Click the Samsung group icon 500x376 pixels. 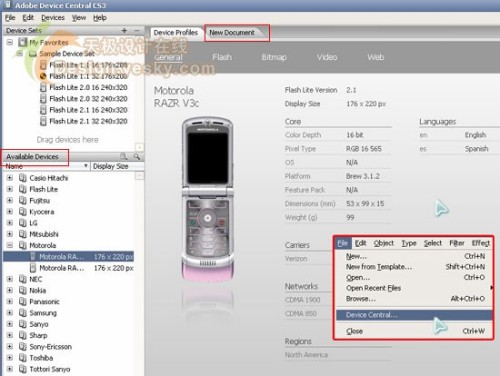coord(23,313)
